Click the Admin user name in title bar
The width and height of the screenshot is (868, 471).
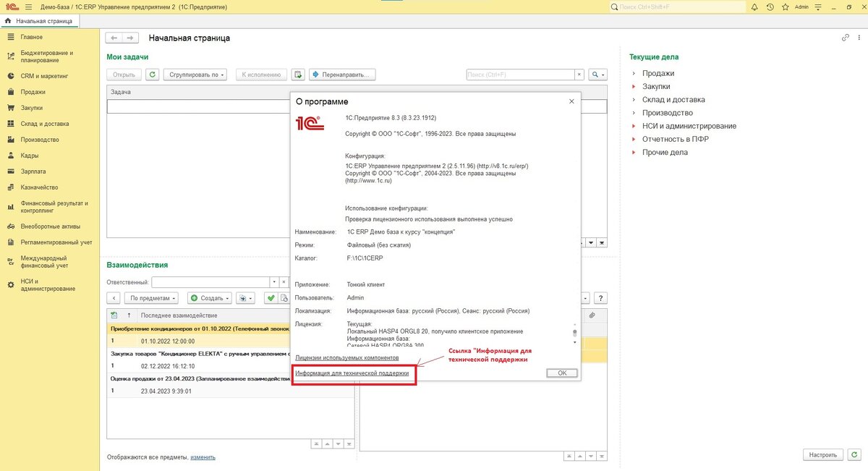[x=801, y=7]
